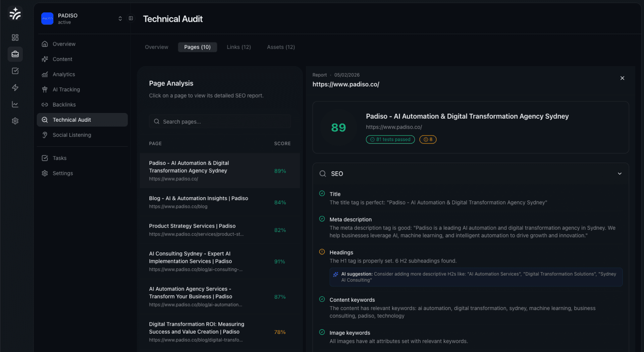Click the app logo in the left rail
The height and width of the screenshot is (352, 644).
(x=15, y=14)
